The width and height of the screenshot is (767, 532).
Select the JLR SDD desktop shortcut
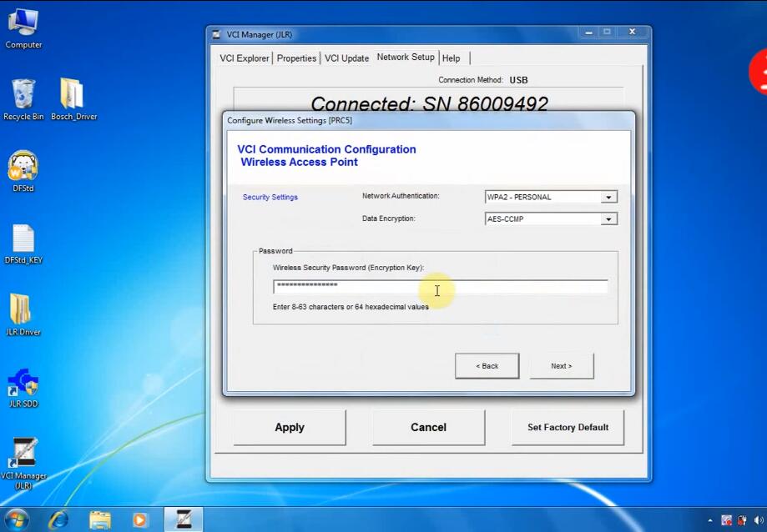pos(23,388)
